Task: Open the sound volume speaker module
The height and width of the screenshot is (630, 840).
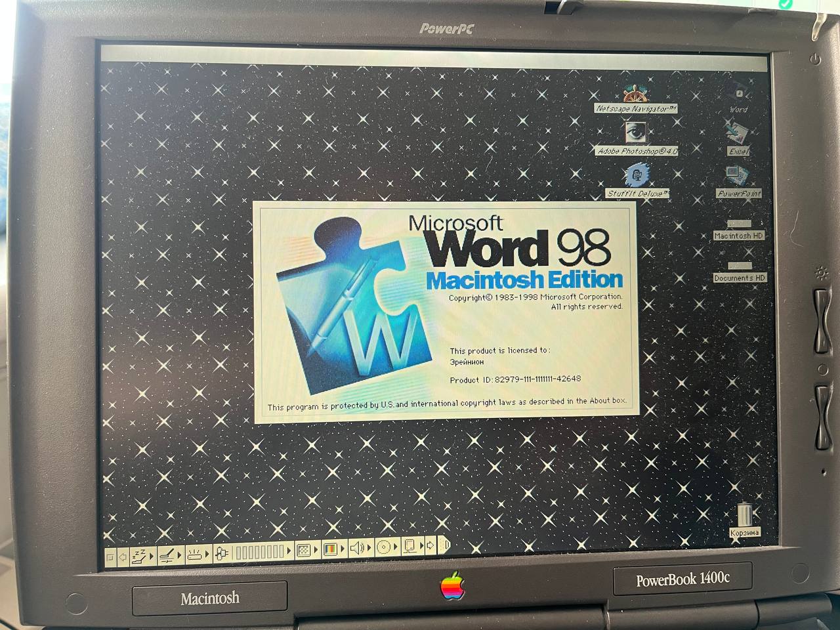Action: [358, 547]
